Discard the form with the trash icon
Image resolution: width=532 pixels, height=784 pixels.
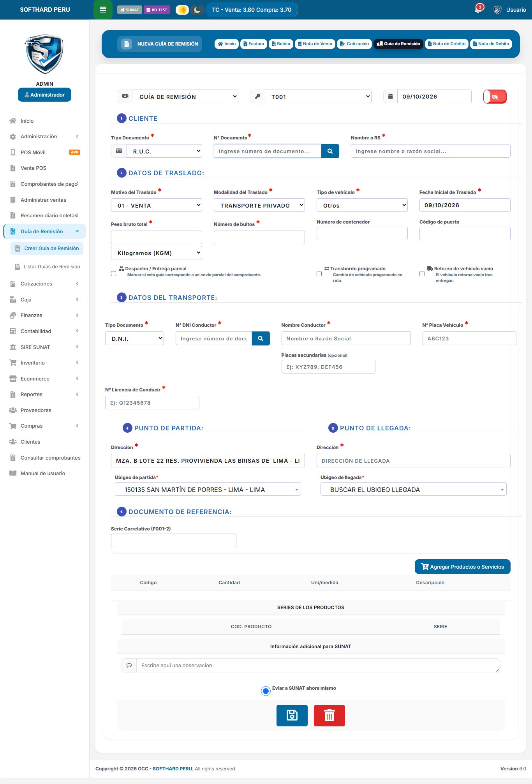click(329, 715)
